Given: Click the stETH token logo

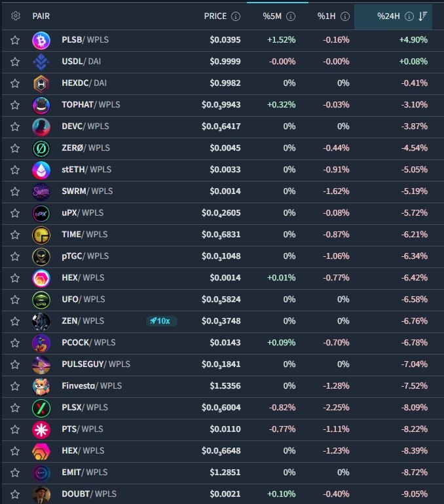Looking at the screenshot, I should tap(41, 170).
